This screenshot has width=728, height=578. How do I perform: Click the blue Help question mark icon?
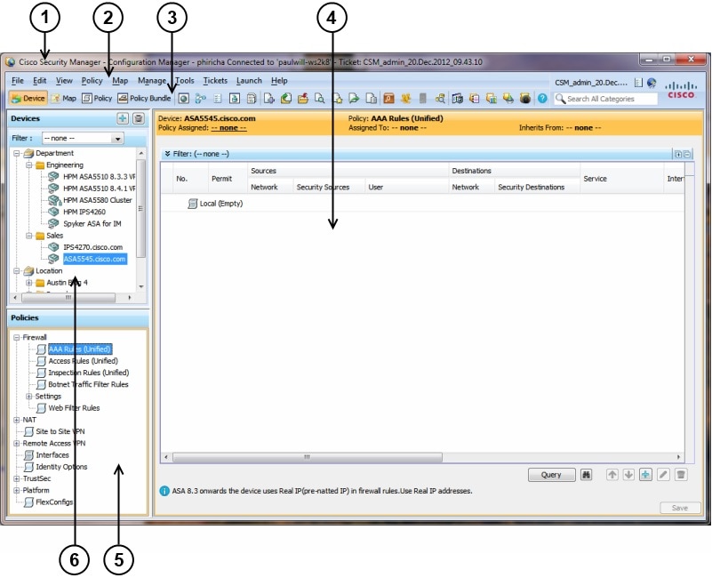point(542,99)
